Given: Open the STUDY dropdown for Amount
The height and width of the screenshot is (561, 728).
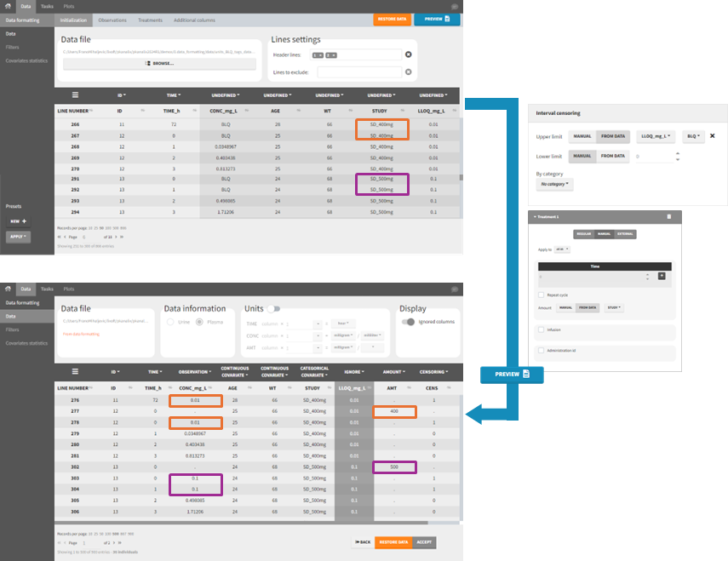Looking at the screenshot, I should (613, 307).
